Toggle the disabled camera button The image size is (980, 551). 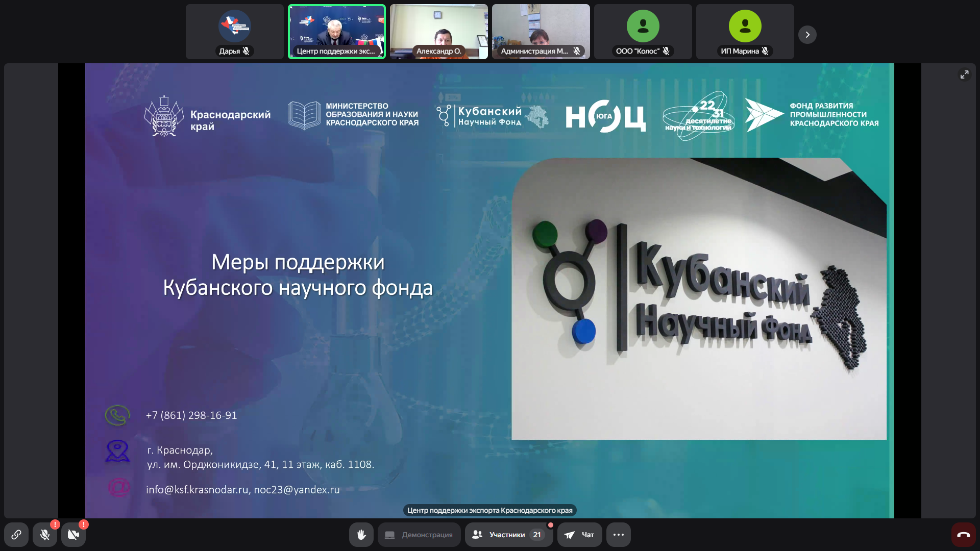(x=73, y=535)
